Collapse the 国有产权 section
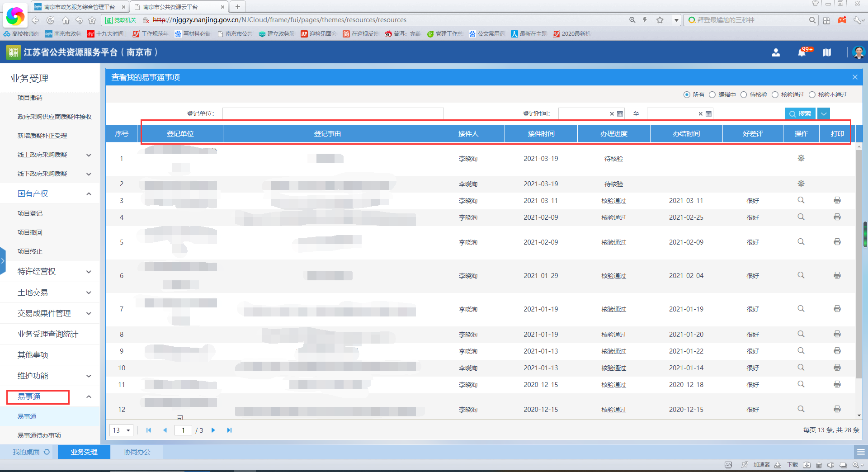Image resolution: width=868 pixels, height=472 pixels. tap(89, 194)
